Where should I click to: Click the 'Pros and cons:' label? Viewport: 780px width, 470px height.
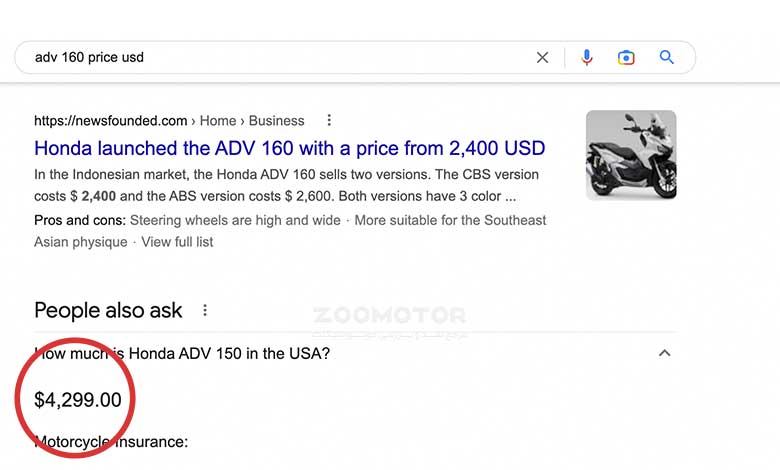tap(80, 220)
